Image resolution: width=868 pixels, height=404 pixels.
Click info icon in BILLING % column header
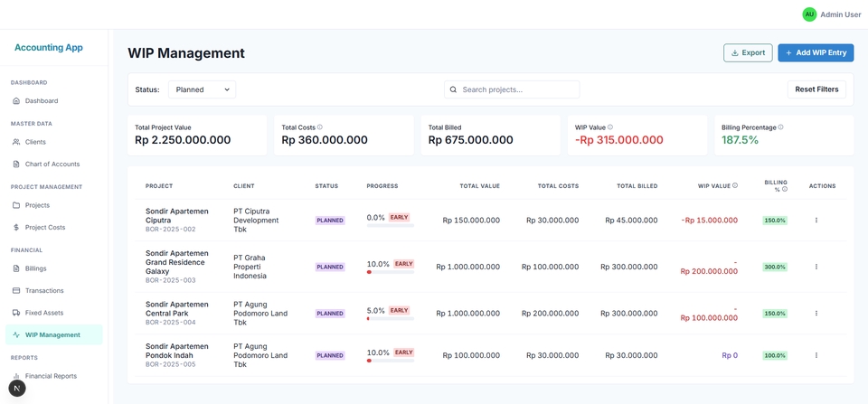(785, 189)
